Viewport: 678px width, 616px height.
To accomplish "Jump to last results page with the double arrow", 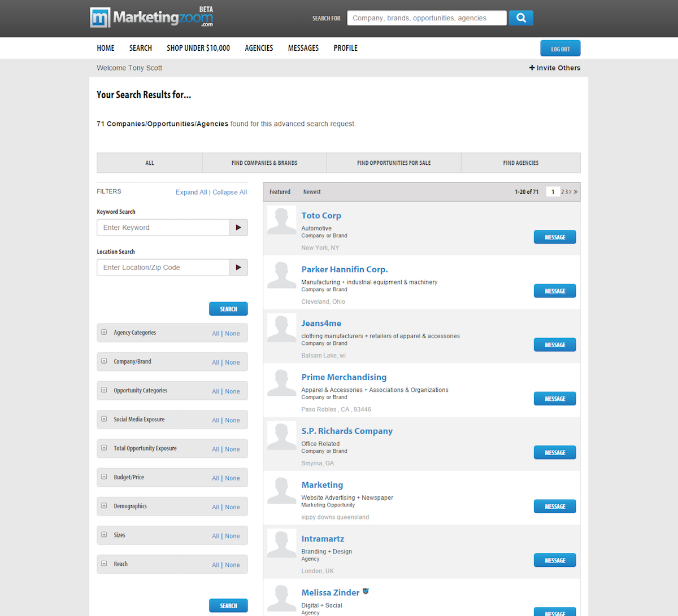I will pyautogui.click(x=576, y=192).
